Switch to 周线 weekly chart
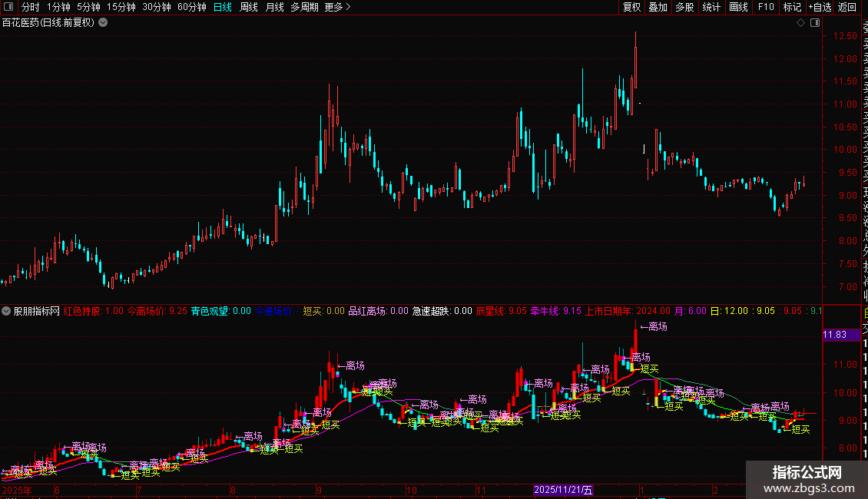Screen dimensions: 868x499 point(249,7)
